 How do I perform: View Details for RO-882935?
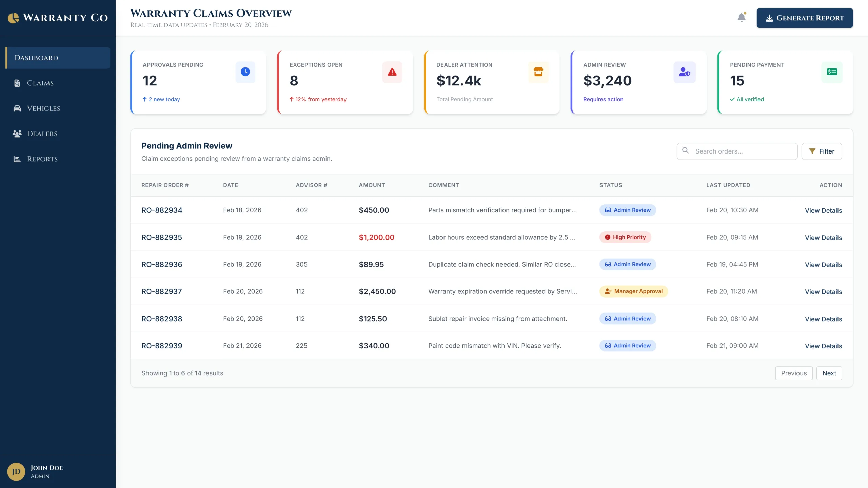[823, 238]
